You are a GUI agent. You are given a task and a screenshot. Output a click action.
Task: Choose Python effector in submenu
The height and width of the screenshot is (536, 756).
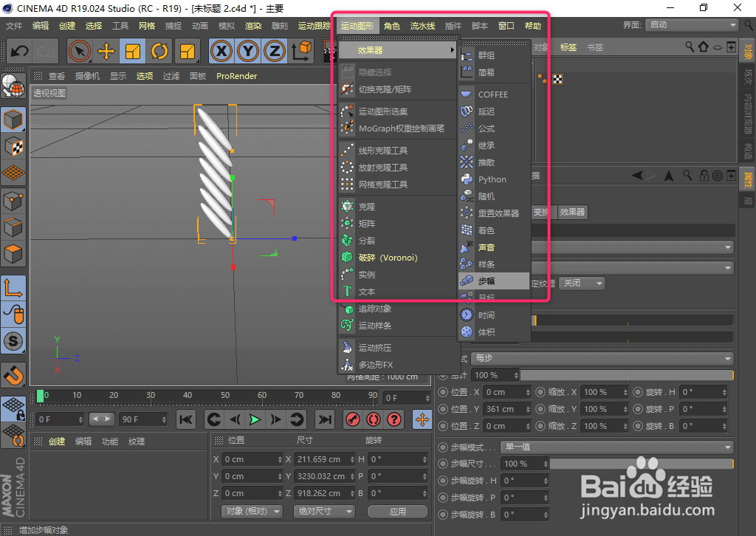point(494,179)
